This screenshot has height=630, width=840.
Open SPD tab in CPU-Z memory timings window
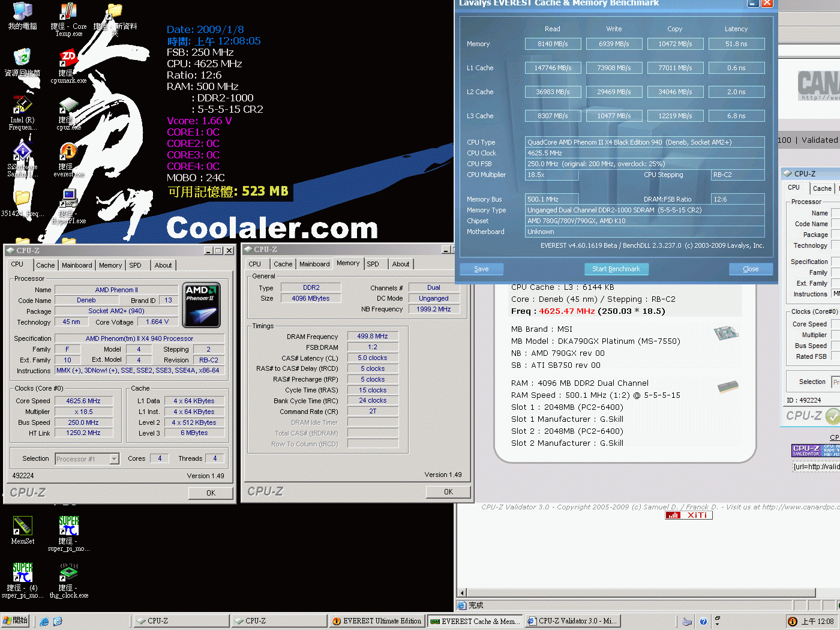pyautogui.click(x=373, y=264)
